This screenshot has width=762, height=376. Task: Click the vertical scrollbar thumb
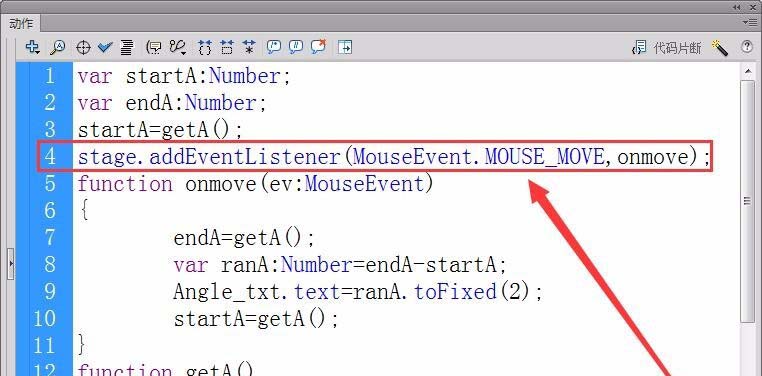[x=747, y=200]
